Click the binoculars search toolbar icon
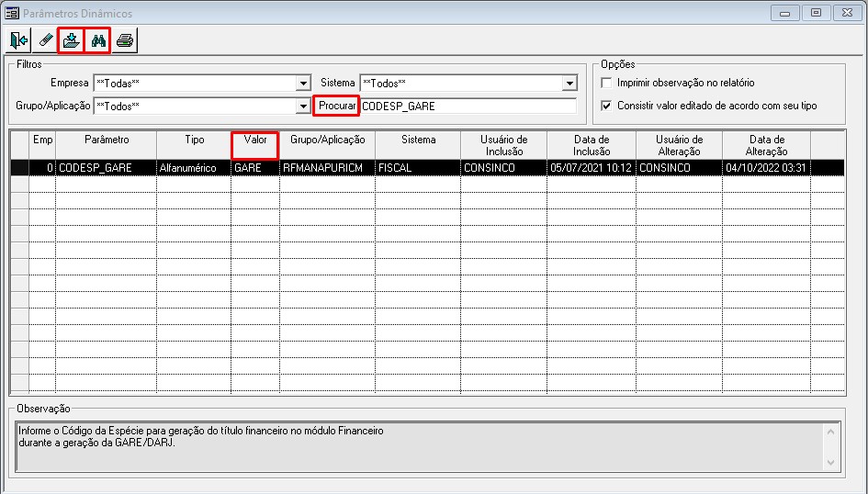This screenshot has width=868, height=494. coord(98,40)
